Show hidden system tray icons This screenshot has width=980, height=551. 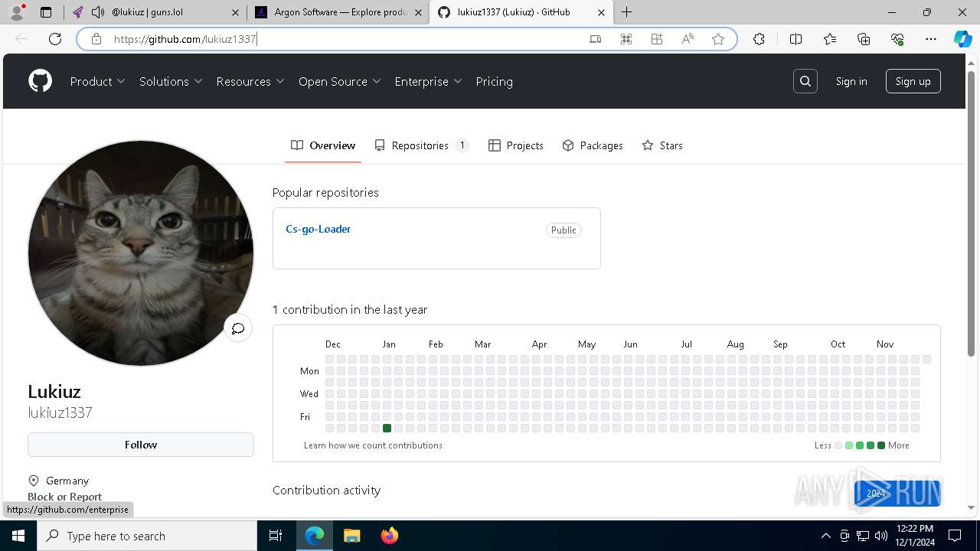(x=825, y=536)
